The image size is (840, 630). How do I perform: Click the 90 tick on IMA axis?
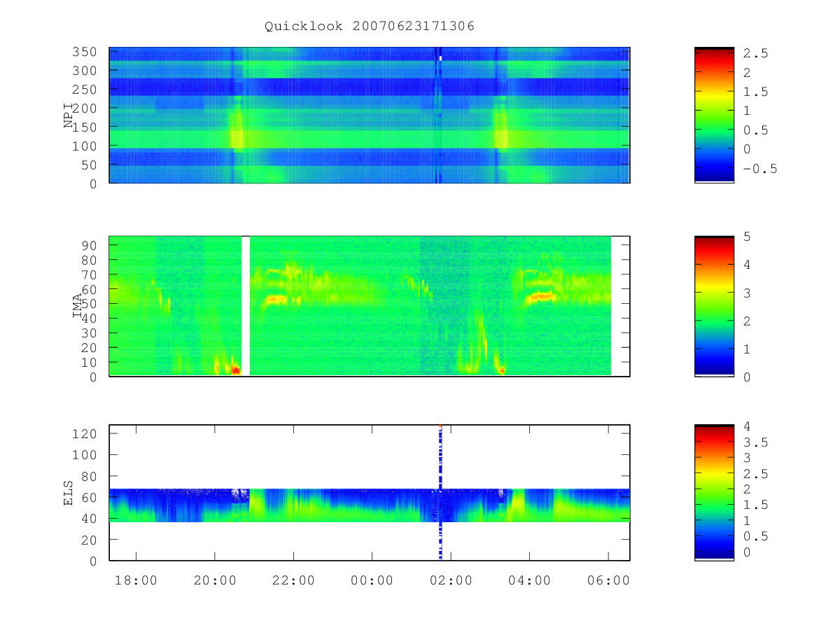[90, 245]
